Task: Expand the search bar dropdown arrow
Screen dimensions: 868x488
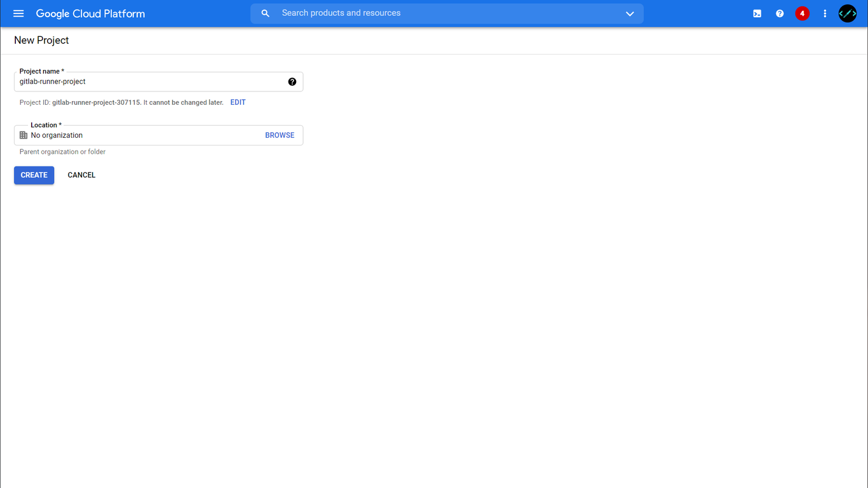Action: 630,13
